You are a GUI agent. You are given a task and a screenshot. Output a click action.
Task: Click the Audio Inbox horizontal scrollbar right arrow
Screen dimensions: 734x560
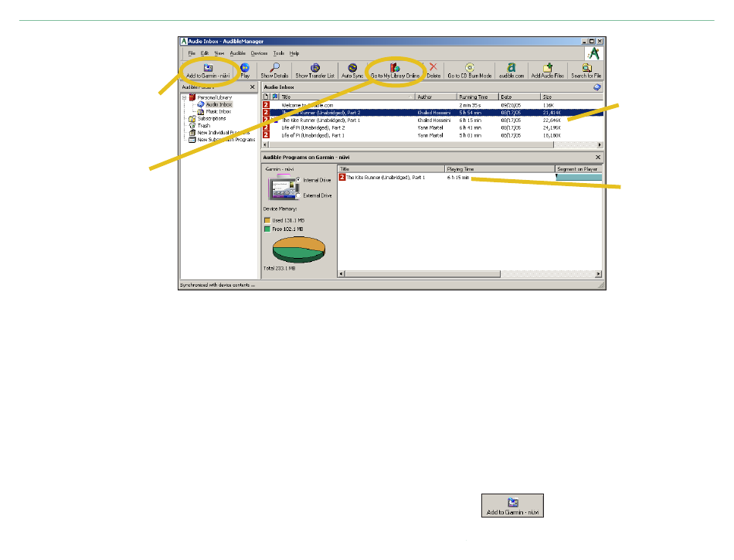click(x=600, y=144)
